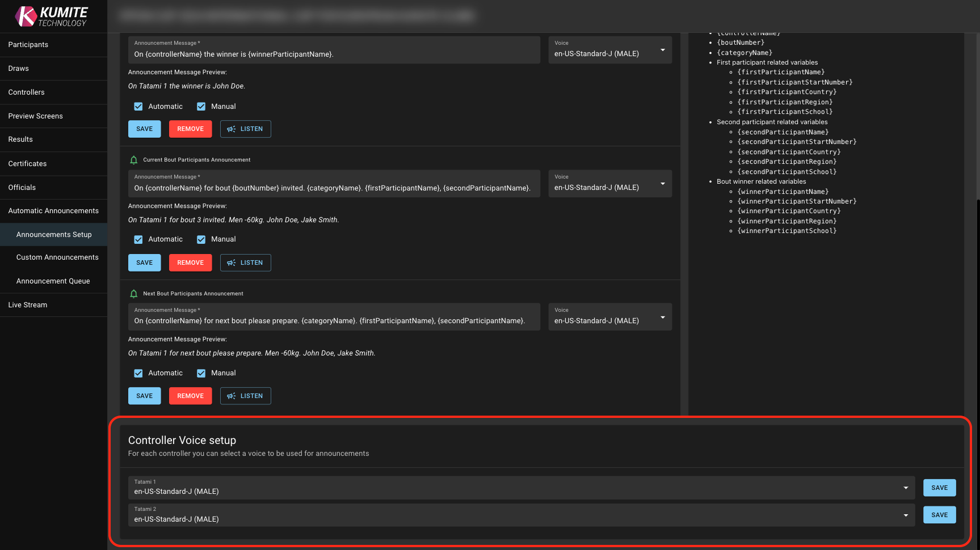Save the winner announcement message
The width and height of the screenshot is (980, 550).
point(145,129)
